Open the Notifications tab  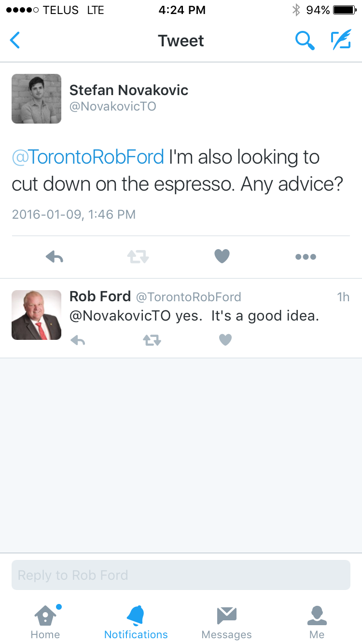[x=136, y=622]
